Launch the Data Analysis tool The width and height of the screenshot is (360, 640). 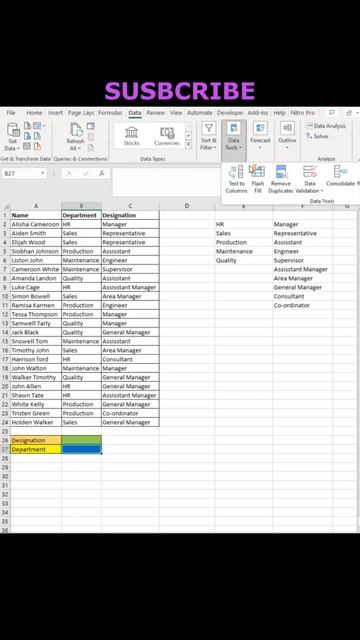click(326, 126)
